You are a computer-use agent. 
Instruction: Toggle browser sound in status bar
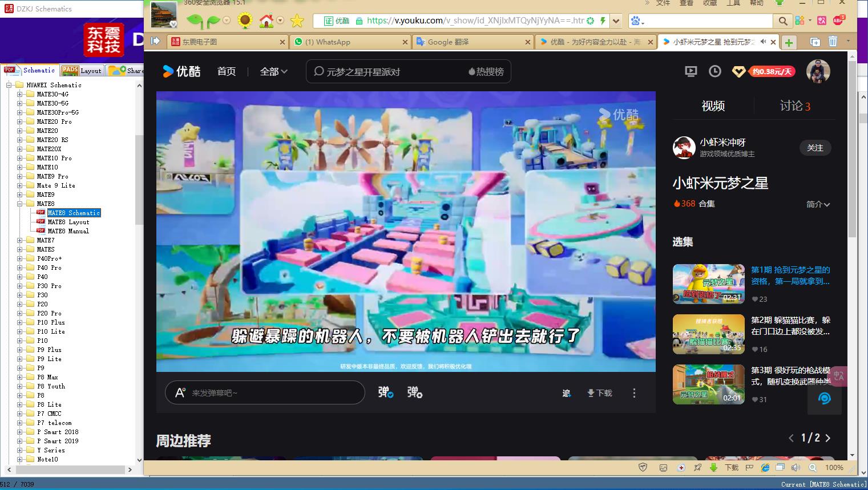[x=796, y=467]
